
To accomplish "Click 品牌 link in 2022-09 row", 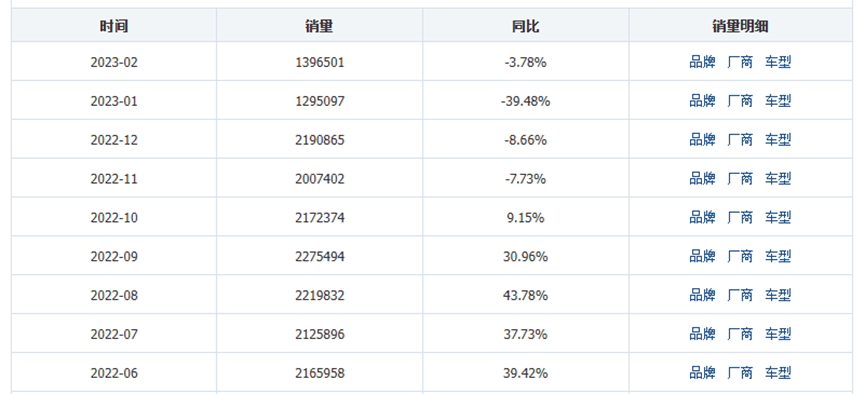I will pos(702,257).
